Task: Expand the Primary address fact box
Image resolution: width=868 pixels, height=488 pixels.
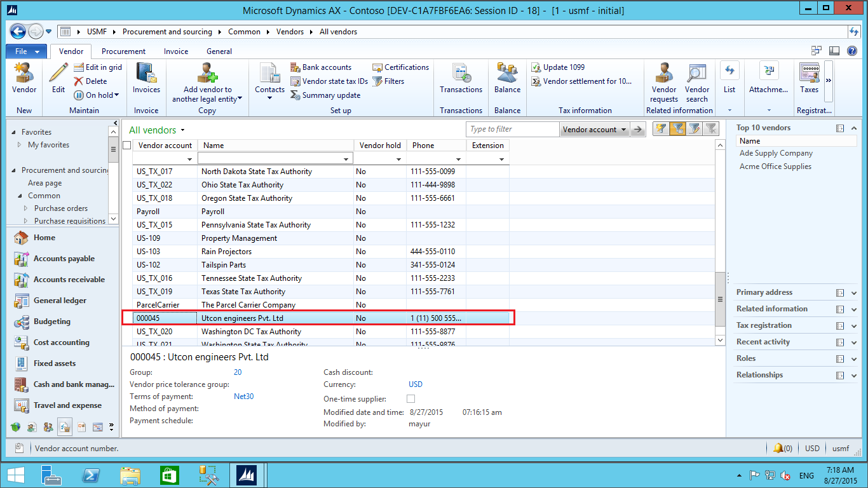Action: (854, 293)
